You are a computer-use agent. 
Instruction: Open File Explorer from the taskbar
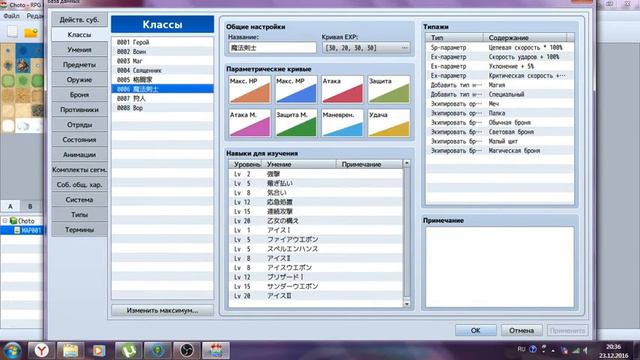click(70, 350)
